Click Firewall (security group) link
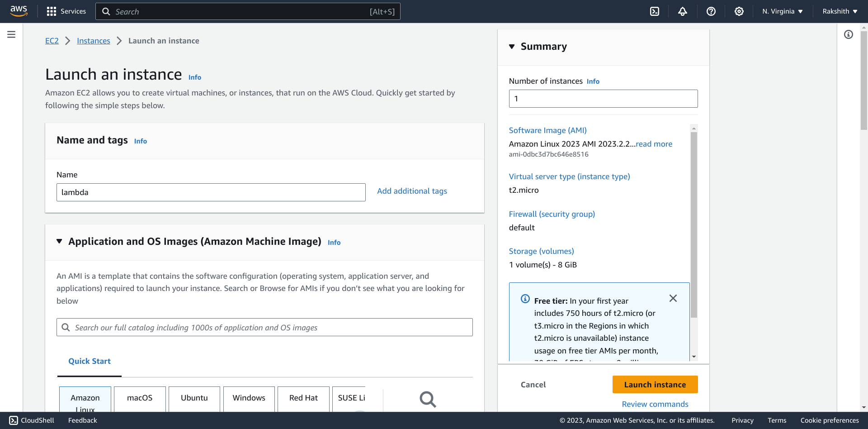 pos(552,214)
